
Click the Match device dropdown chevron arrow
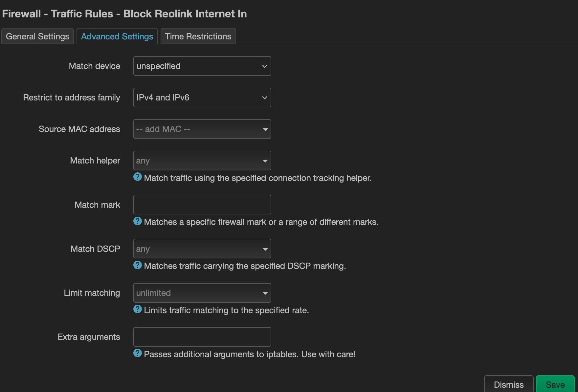(264, 66)
